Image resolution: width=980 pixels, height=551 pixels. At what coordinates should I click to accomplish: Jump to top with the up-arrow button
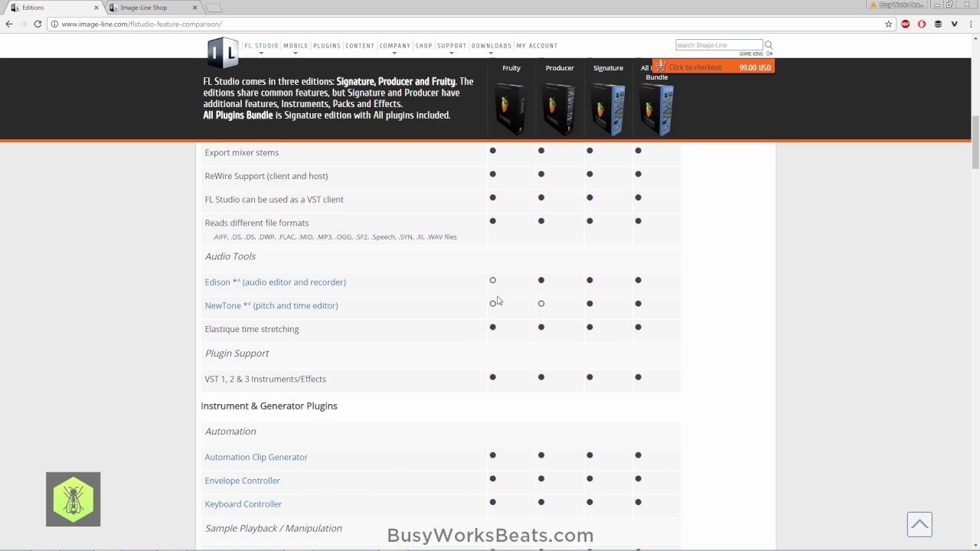pyautogui.click(x=920, y=524)
